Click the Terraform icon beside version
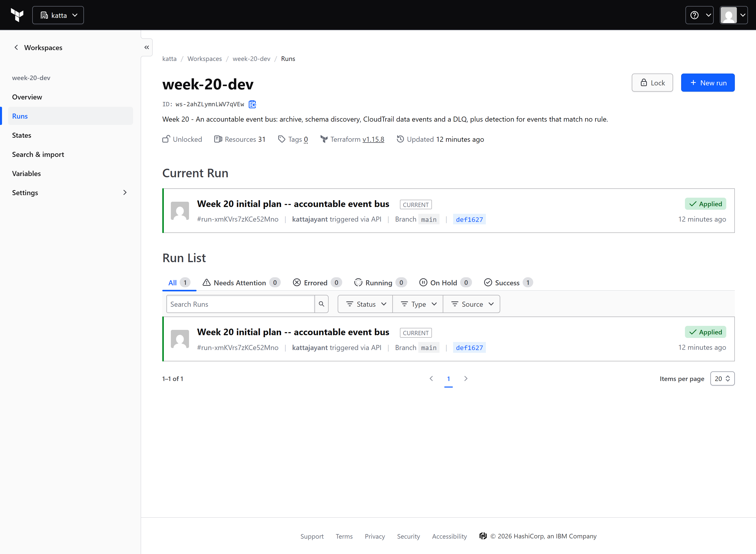The image size is (756, 554). point(324,139)
